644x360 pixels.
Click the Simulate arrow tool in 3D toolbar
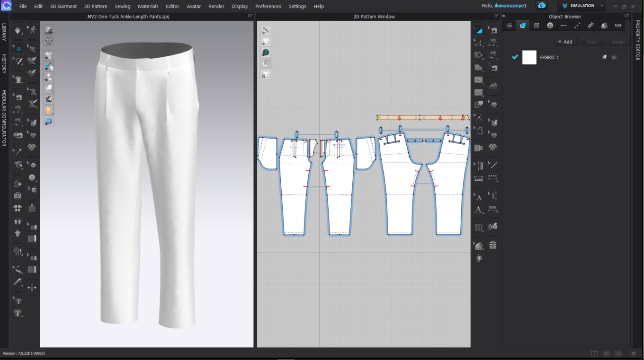click(18, 31)
